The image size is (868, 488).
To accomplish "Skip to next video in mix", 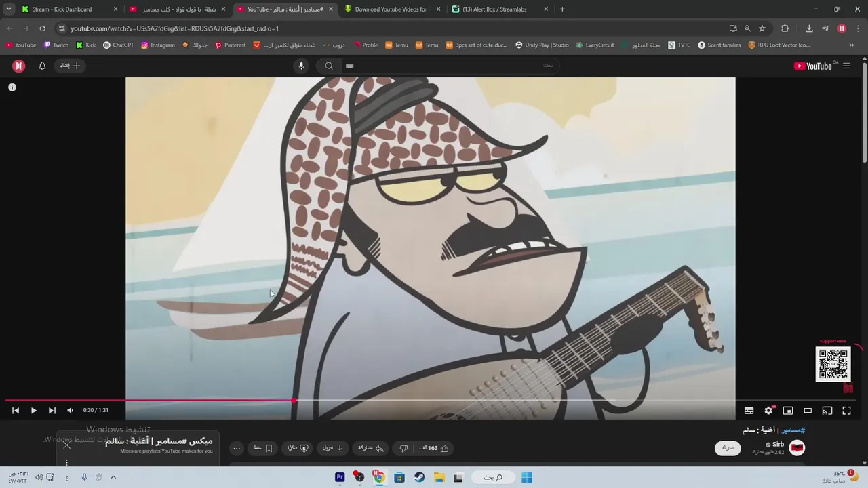I will pos(52,410).
